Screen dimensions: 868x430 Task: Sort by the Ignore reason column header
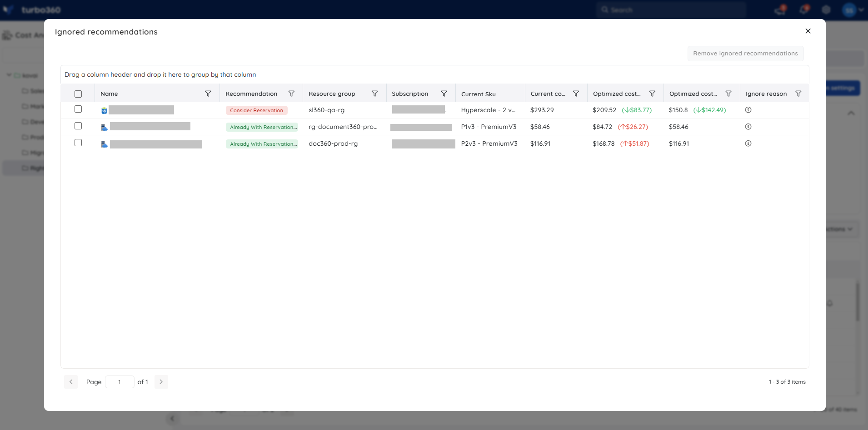coord(766,94)
